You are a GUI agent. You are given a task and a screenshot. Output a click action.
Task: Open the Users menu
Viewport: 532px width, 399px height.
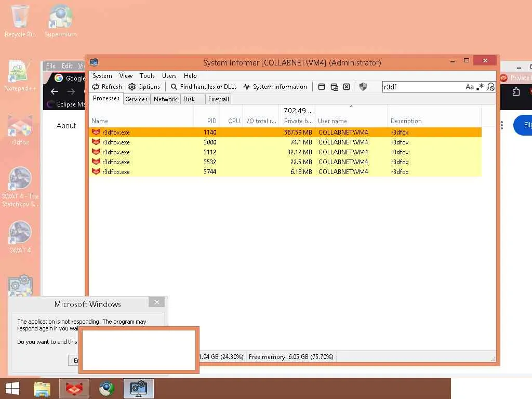click(x=169, y=76)
